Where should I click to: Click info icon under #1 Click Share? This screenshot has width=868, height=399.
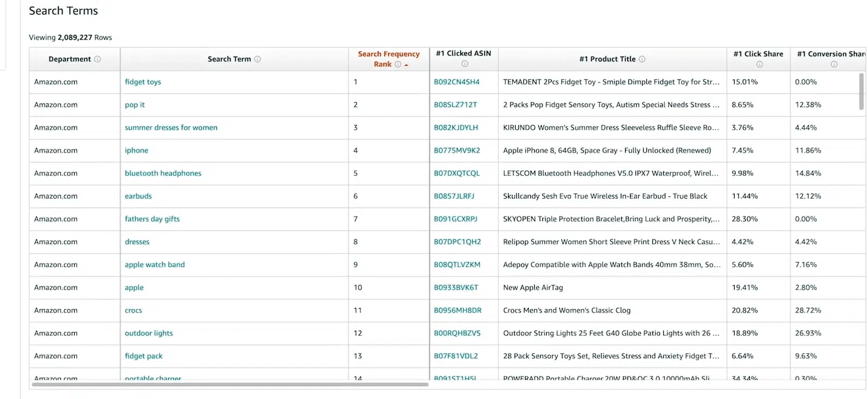click(x=759, y=64)
